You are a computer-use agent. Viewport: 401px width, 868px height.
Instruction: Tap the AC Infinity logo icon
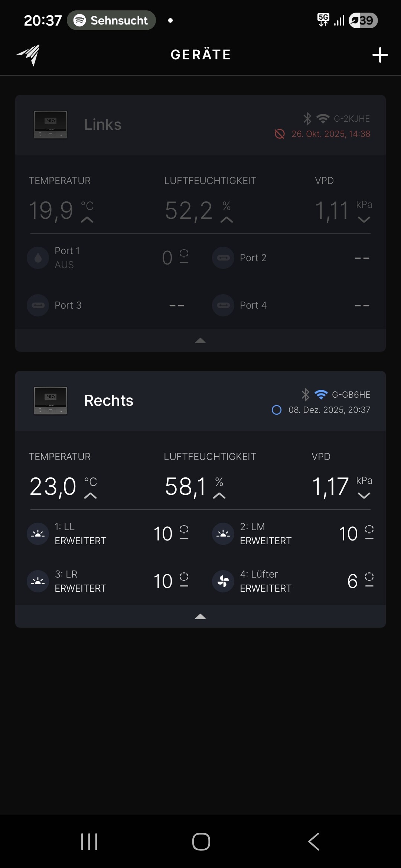[x=29, y=55]
